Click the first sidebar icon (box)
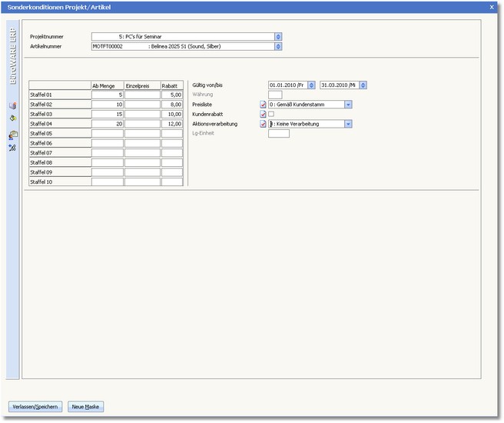This screenshot has width=504, height=423. pyautogui.click(x=12, y=105)
